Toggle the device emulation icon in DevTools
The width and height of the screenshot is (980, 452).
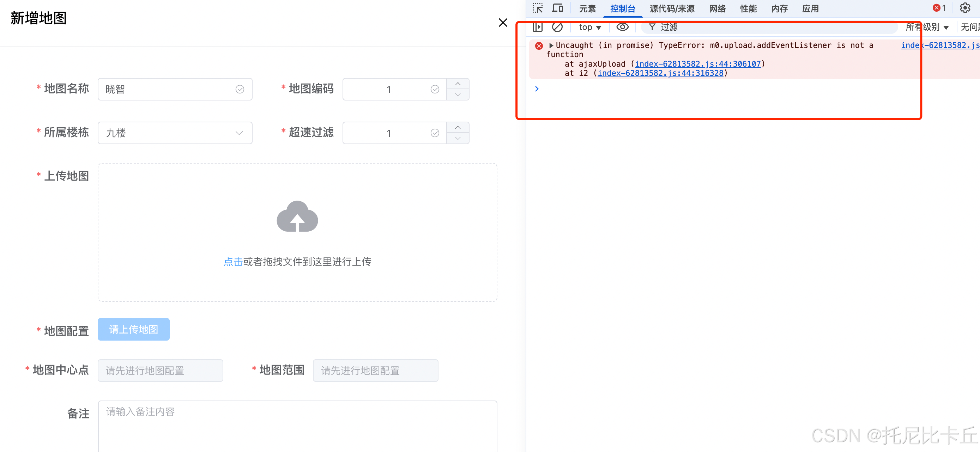(x=557, y=8)
